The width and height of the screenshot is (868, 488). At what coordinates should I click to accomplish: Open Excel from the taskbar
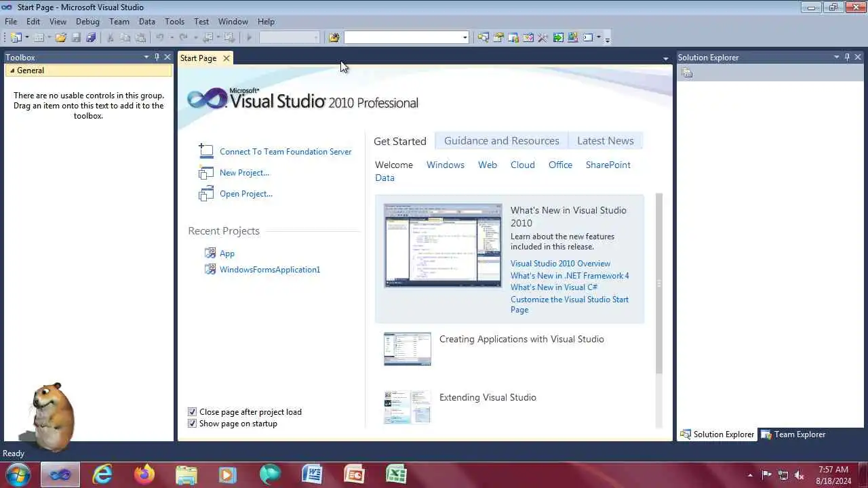tap(396, 474)
